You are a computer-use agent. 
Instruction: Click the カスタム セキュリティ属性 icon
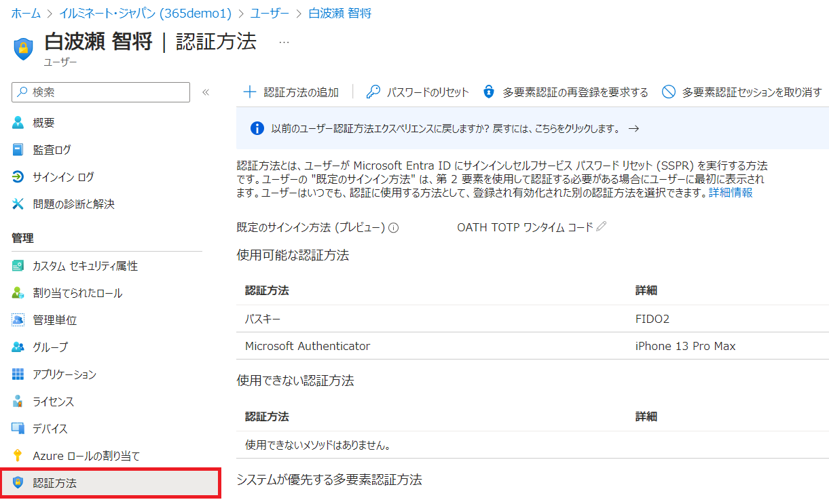[18, 266]
